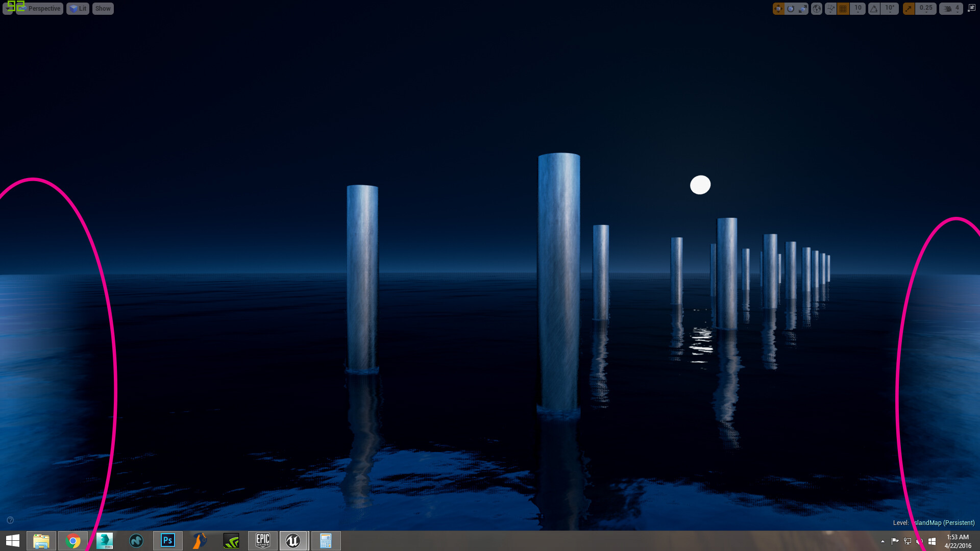Image resolution: width=980 pixels, height=551 pixels.
Task: Open the orange feather app on taskbar
Action: click(200, 541)
